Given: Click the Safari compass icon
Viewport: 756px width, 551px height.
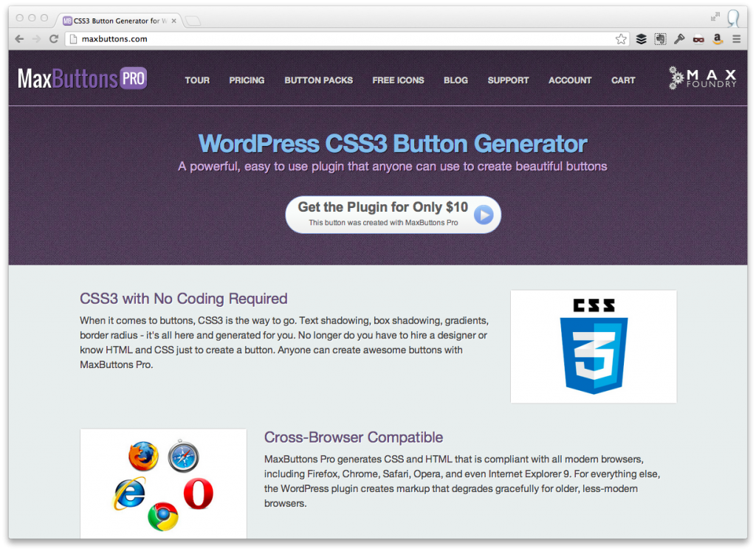Looking at the screenshot, I should point(183,456).
